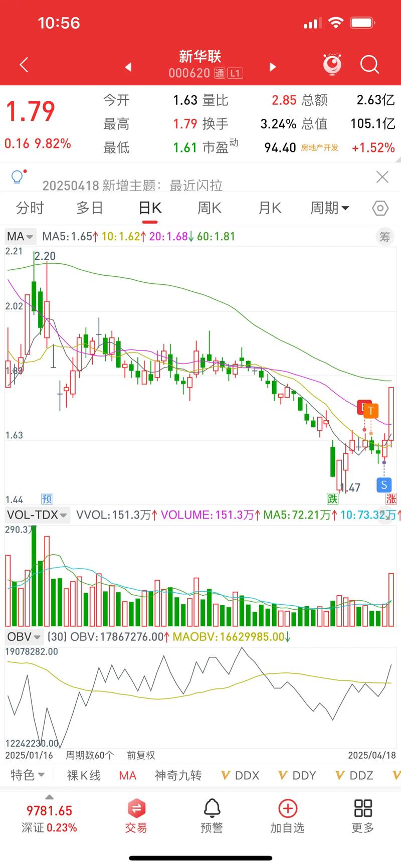Tap the 市盈 94.40 value
Viewport: 401px width, 868px height.
[x=280, y=147]
